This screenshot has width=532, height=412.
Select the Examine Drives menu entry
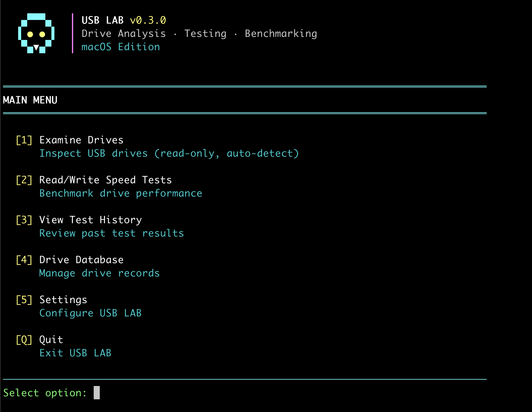[x=81, y=140]
